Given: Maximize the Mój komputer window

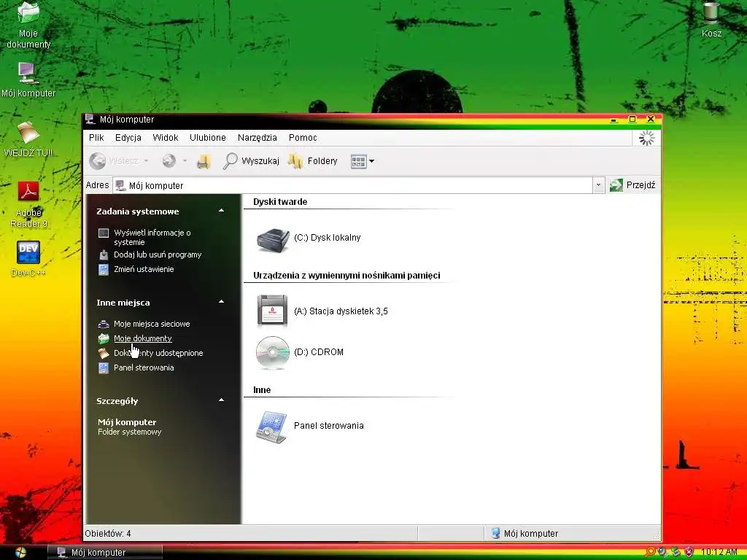Looking at the screenshot, I should coord(632,119).
